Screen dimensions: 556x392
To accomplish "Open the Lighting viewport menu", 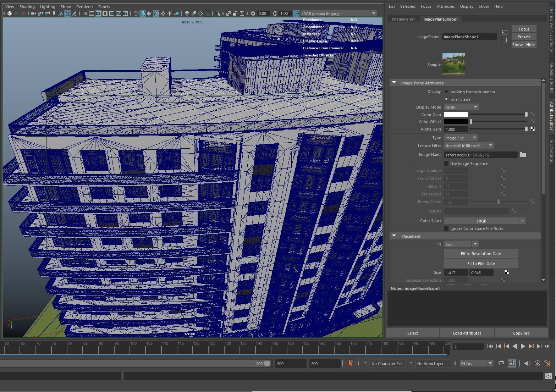I will point(48,6).
